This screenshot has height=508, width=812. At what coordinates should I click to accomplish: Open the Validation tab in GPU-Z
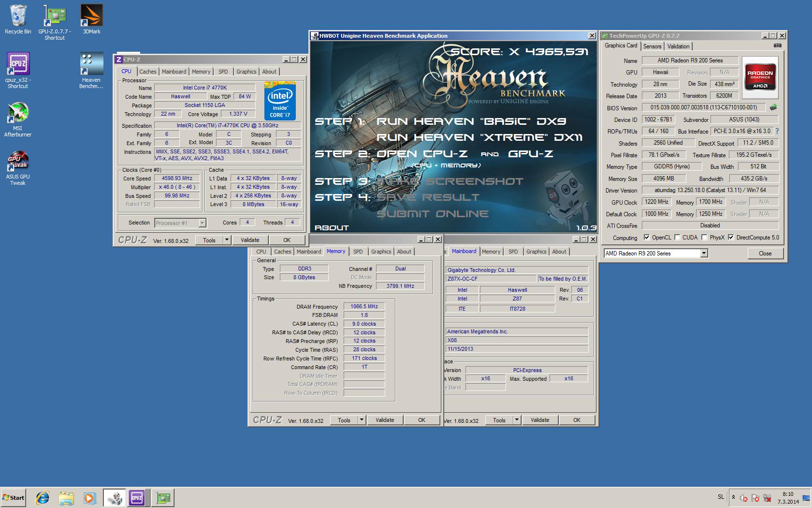(x=678, y=46)
